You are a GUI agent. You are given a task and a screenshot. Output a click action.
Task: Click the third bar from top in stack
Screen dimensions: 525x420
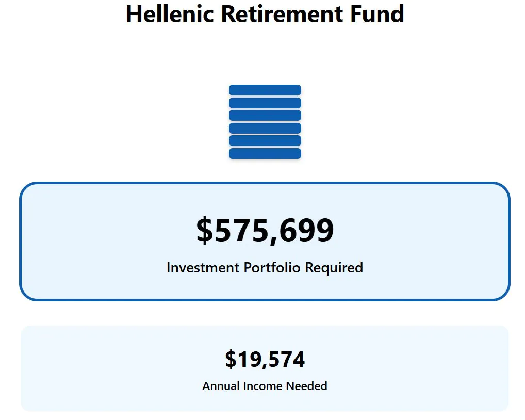click(x=265, y=116)
